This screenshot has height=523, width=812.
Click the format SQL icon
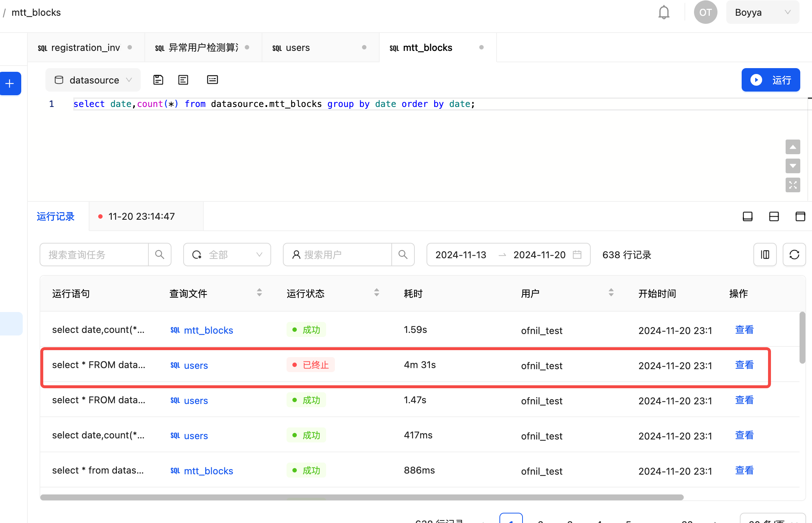(183, 80)
